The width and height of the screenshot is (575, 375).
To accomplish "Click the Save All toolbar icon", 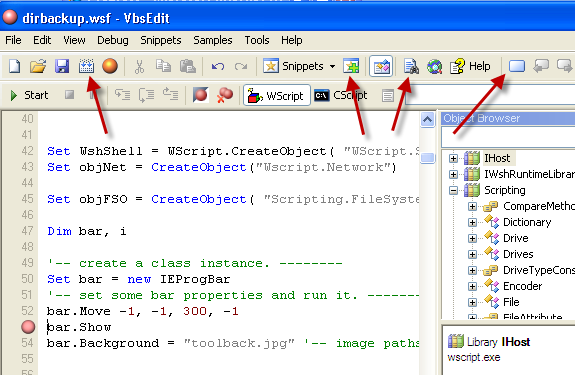I will 86,66.
